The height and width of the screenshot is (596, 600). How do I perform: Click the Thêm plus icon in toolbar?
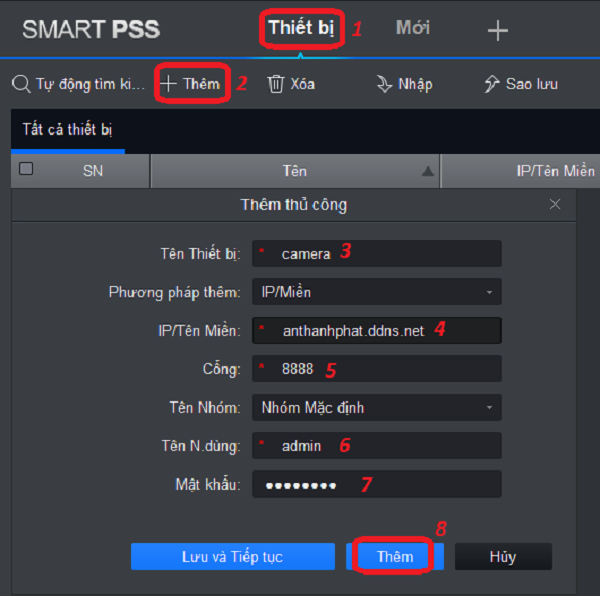168,83
